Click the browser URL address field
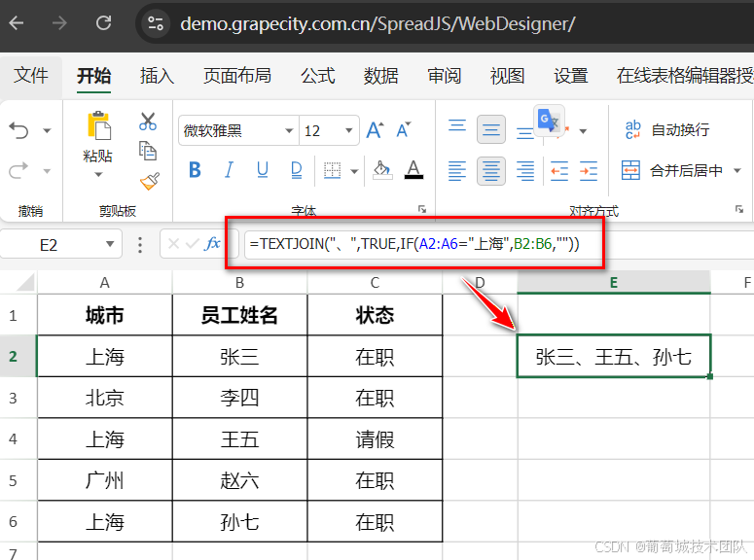Screen dimensions: 754x560 (377, 23)
